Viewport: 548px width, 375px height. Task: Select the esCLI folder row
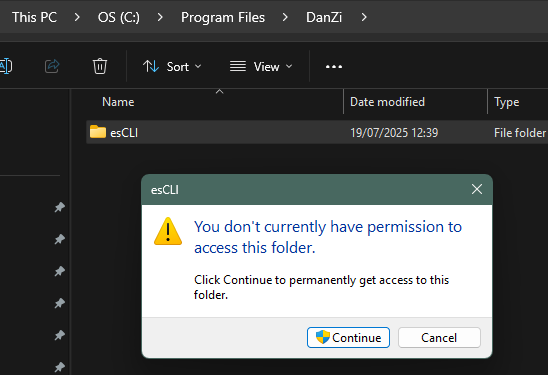[x=317, y=132]
